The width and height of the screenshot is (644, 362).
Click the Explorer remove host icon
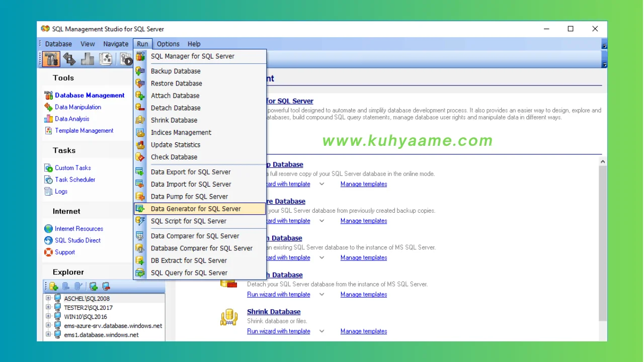[x=106, y=287]
